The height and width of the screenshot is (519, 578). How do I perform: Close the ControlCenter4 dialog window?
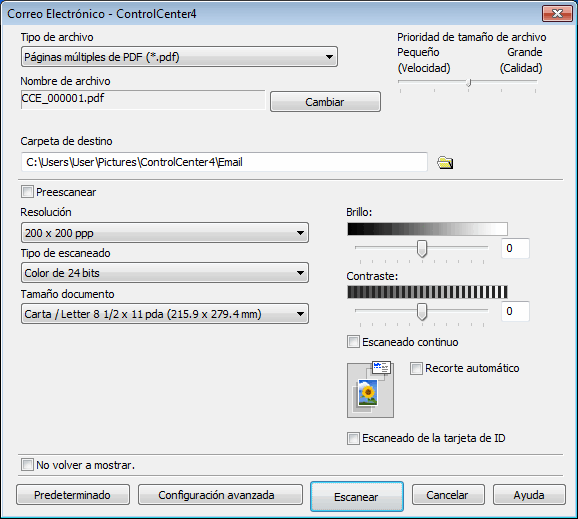557,14
